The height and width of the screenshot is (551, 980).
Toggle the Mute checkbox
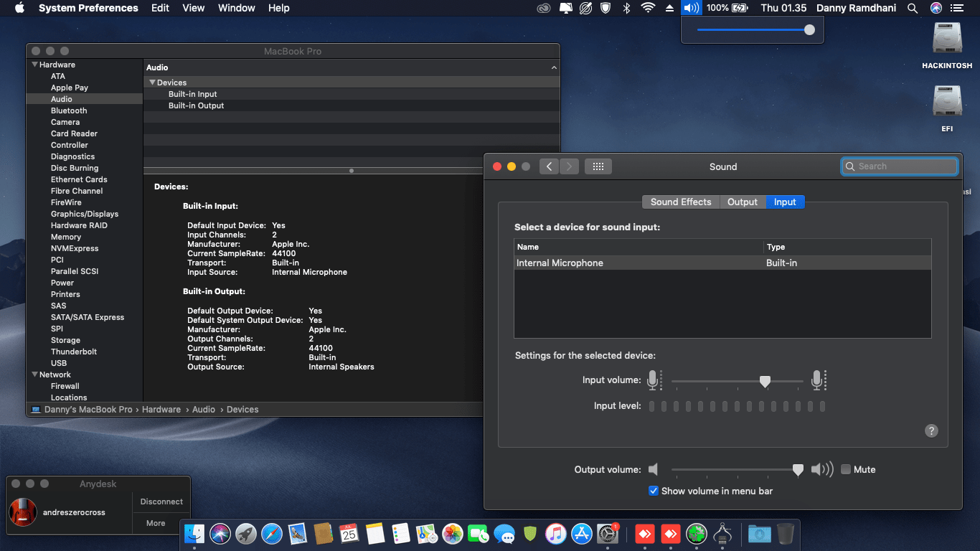pyautogui.click(x=846, y=469)
